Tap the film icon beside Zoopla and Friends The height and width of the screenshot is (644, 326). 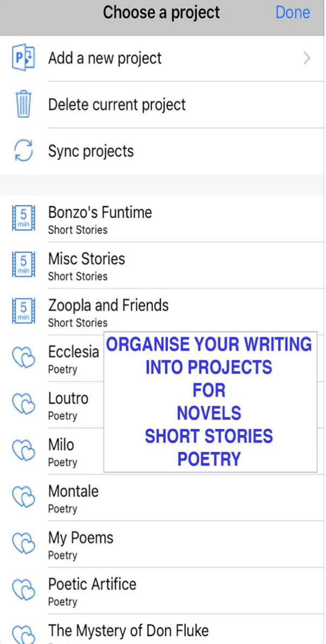point(23,312)
